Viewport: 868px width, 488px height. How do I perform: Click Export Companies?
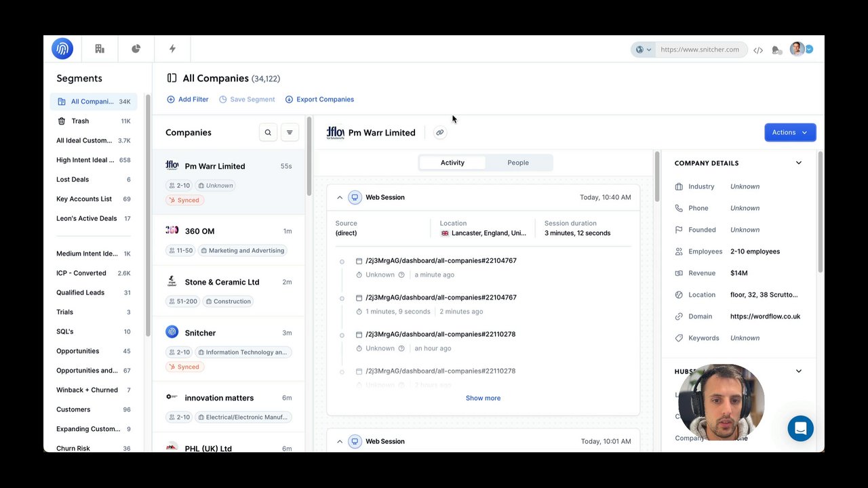[319, 99]
